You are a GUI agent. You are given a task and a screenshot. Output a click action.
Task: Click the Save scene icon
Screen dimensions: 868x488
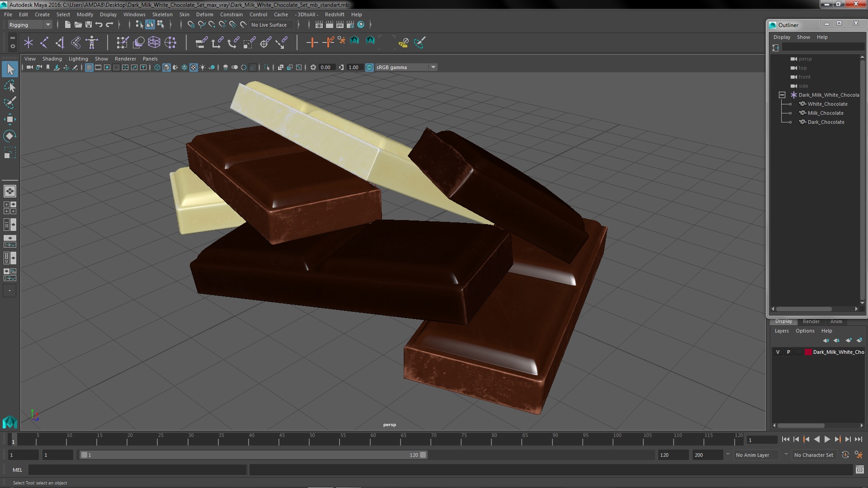89,25
